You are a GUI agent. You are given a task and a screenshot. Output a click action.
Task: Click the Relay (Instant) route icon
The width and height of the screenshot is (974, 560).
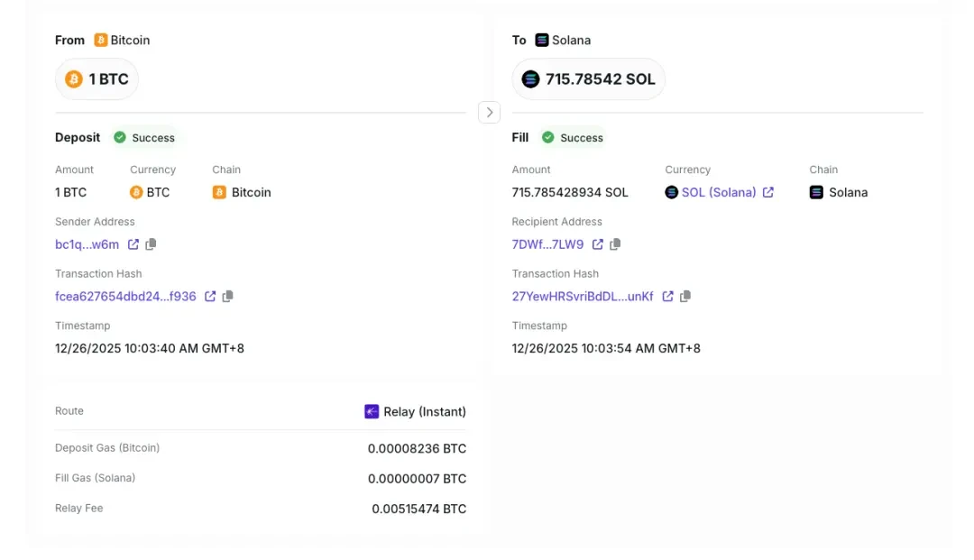coord(372,411)
